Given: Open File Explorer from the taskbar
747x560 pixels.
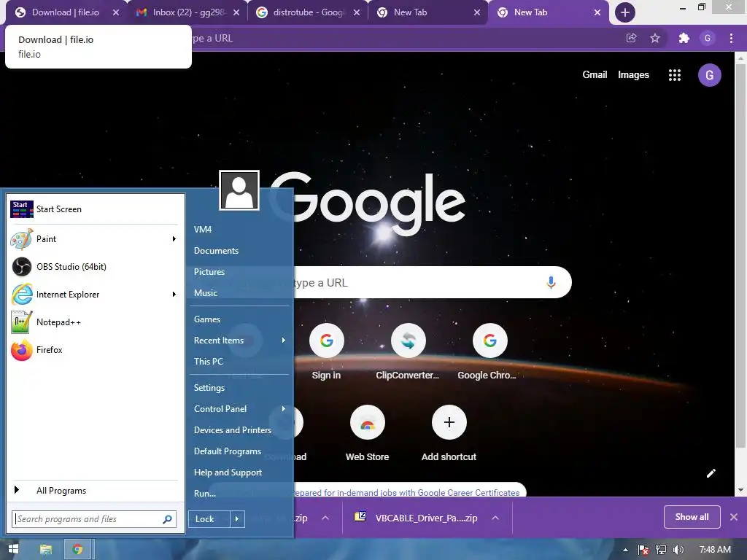Looking at the screenshot, I should point(46,549).
